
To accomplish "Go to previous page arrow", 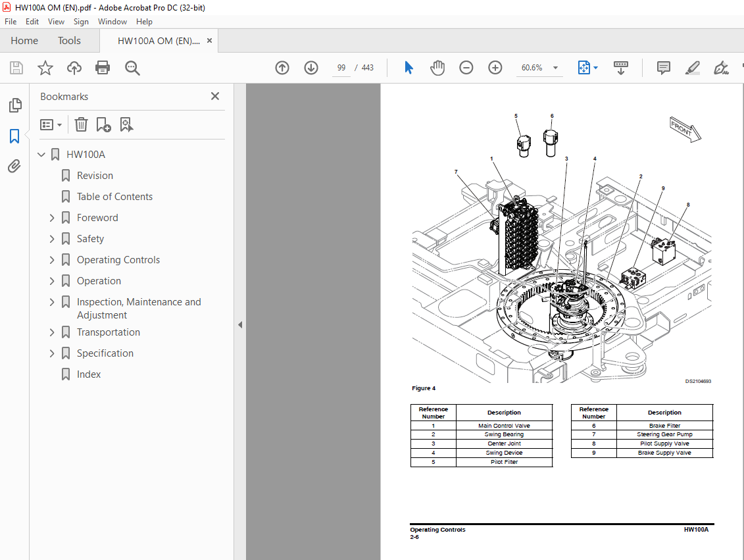I will point(282,68).
